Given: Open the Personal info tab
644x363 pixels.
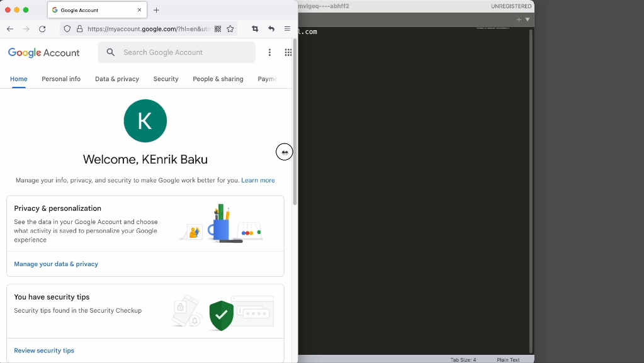Looking at the screenshot, I should [61, 79].
